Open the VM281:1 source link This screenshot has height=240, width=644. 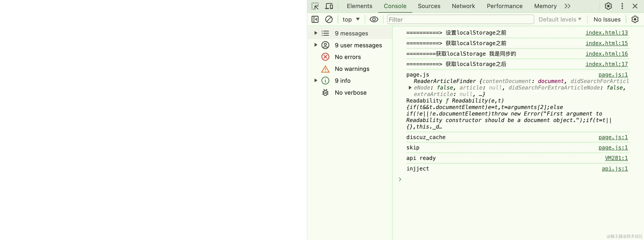616,158
